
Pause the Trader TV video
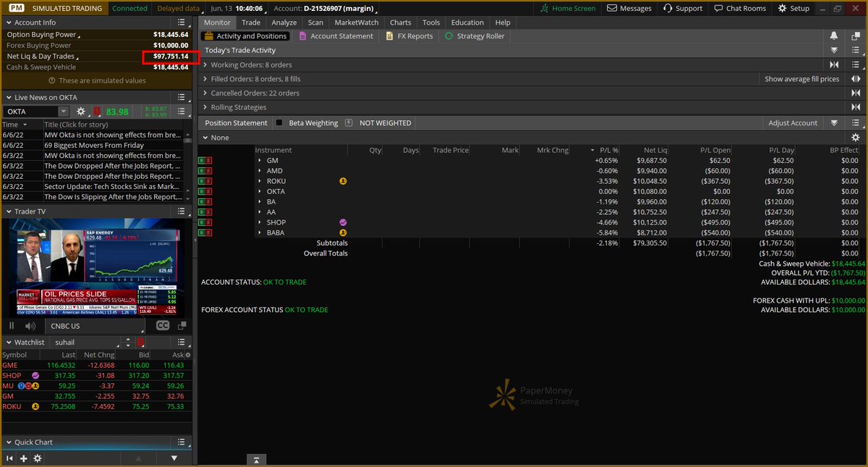[12, 326]
